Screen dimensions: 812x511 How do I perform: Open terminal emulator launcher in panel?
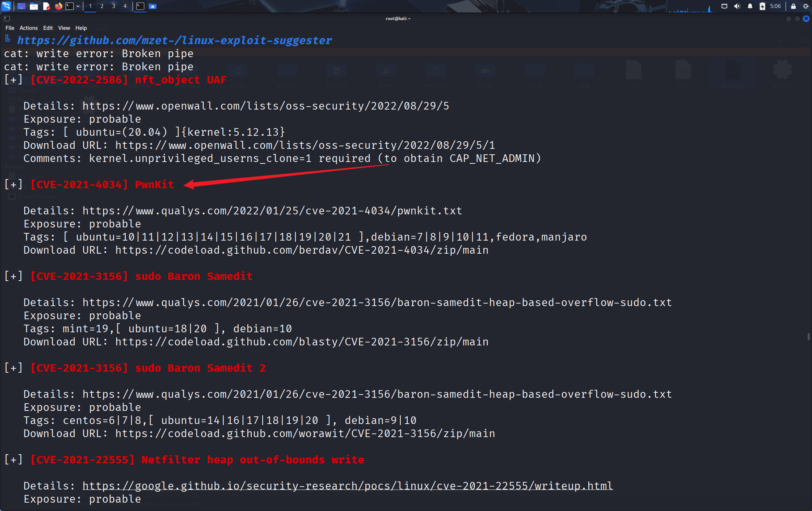tap(69, 6)
